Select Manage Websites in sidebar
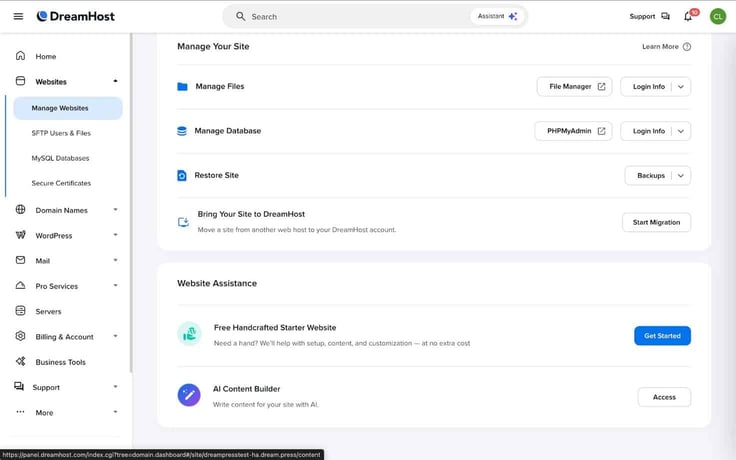This screenshot has width=736, height=460. [x=68, y=108]
